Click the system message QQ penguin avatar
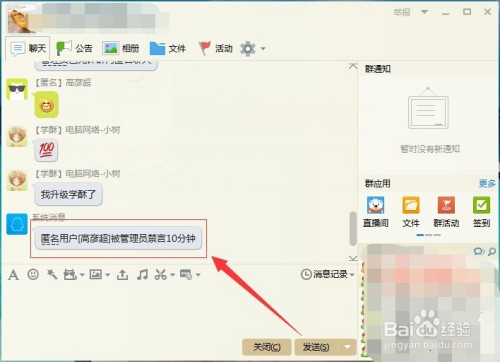This screenshot has width=500, height=362. point(17,224)
